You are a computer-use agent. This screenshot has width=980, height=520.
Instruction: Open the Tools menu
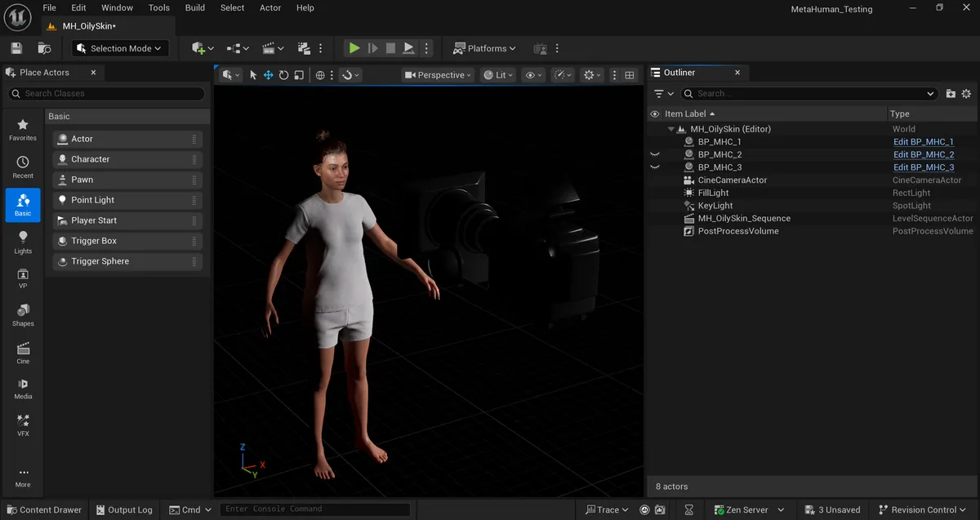159,7
